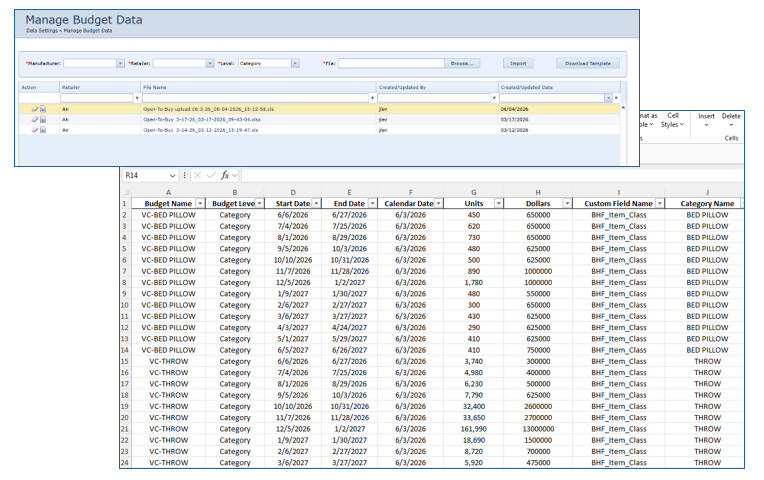Image resolution: width=764 pixels, height=480 pixels.
Task: Click Created/Updated Date filter funnel icon
Action: click(x=616, y=98)
